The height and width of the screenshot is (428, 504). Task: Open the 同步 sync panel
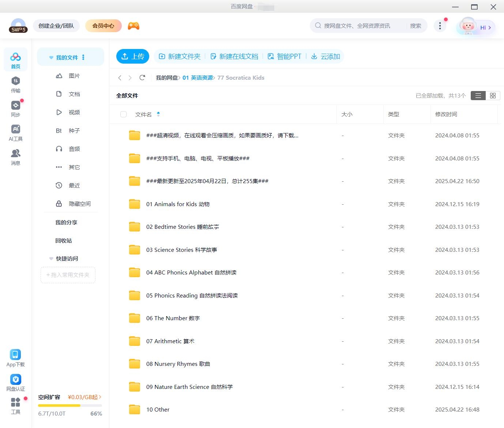pos(15,108)
